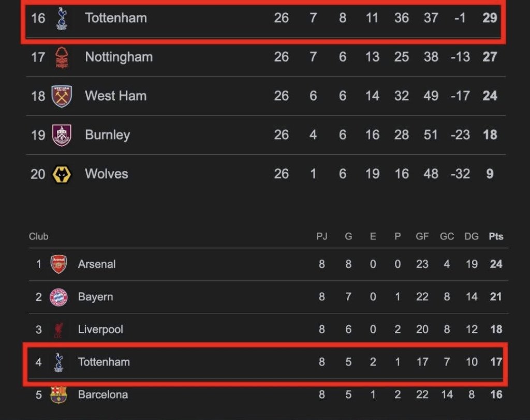The image size is (530, 420).
Task: Open the Wolves team page link
Action: pyautogui.click(x=106, y=174)
